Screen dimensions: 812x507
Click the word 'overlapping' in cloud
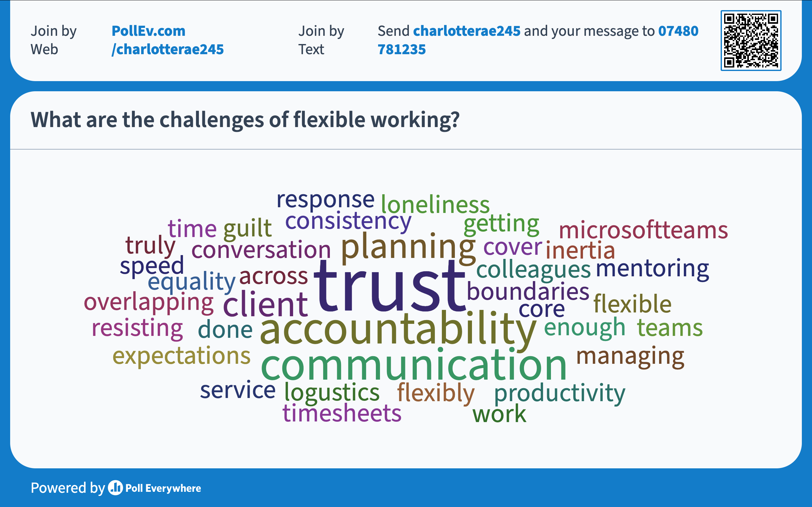tap(148, 302)
